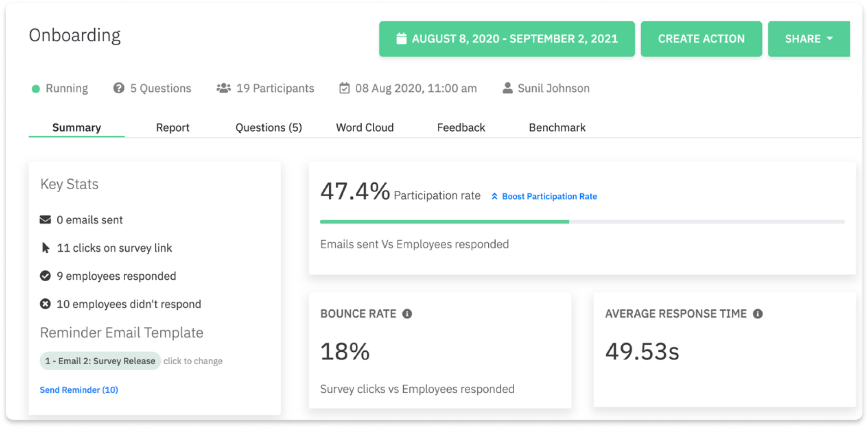Click the envelope icon beside emails sent

[45, 219]
